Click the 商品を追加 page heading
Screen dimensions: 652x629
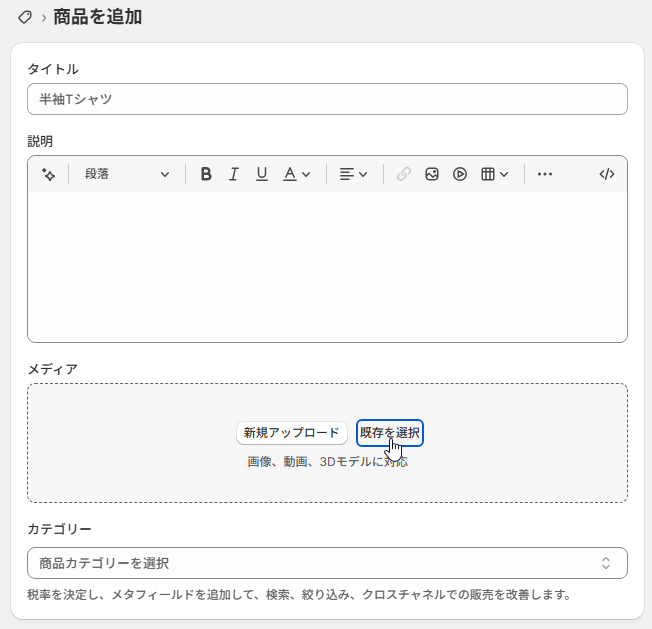(x=98, y=17)
